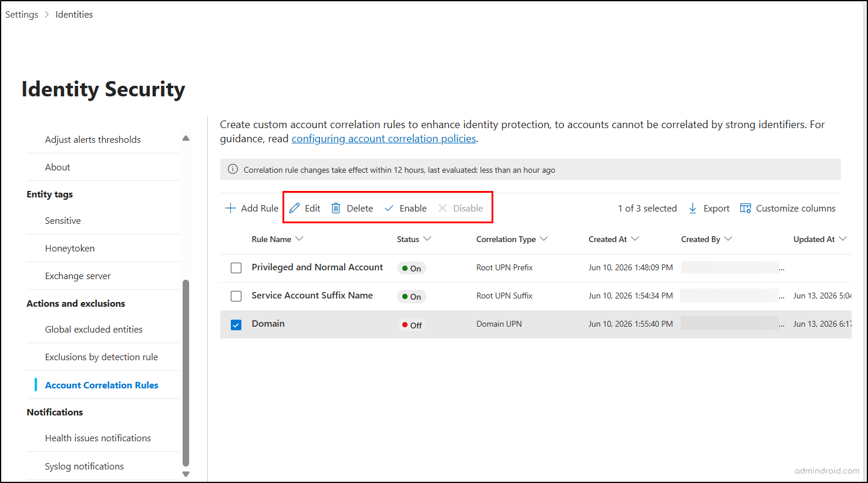868x483 pixels.
Task: Open Exclusions by detection rule
Action: click(x=102, y=357)
